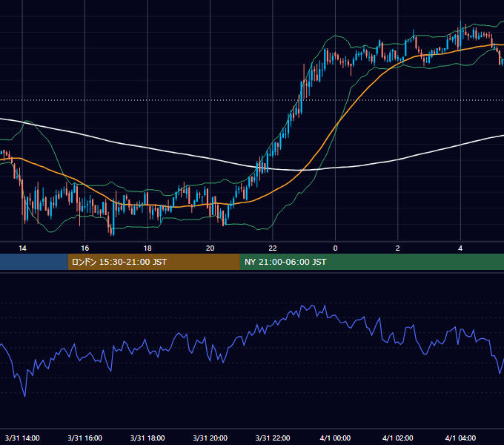
Task: Click the '18' hour label on price chart axis
Action: click(x=147, y=248)
